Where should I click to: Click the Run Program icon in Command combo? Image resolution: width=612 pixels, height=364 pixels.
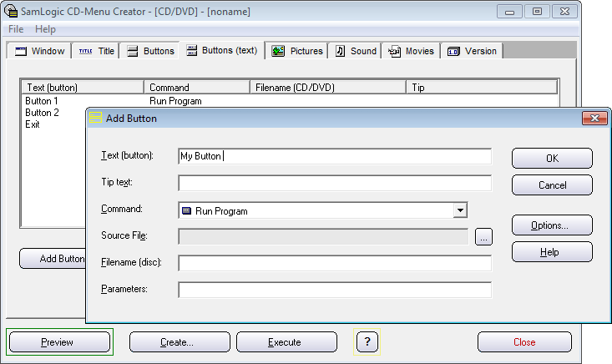(187, 210)
